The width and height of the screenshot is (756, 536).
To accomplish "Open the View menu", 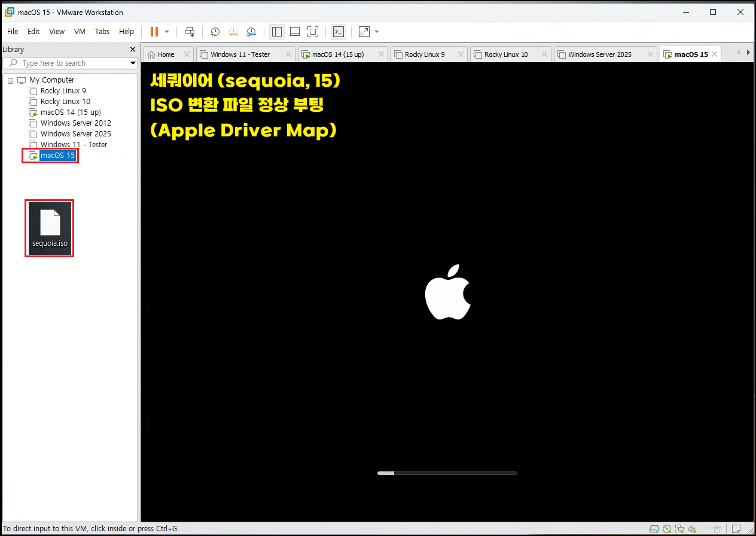I will (57, 32).
